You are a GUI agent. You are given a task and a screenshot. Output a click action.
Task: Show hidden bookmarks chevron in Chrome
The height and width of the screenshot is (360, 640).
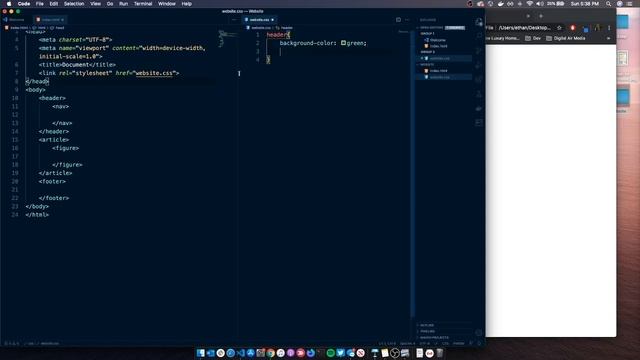click(609, 38)
